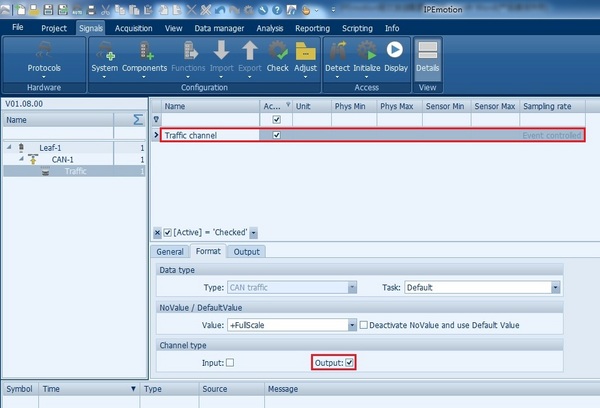Image resolution: width=600 pixels, height=408 pixels.
Task: Open the General properties tab
Action: click(x=170, y=251)
